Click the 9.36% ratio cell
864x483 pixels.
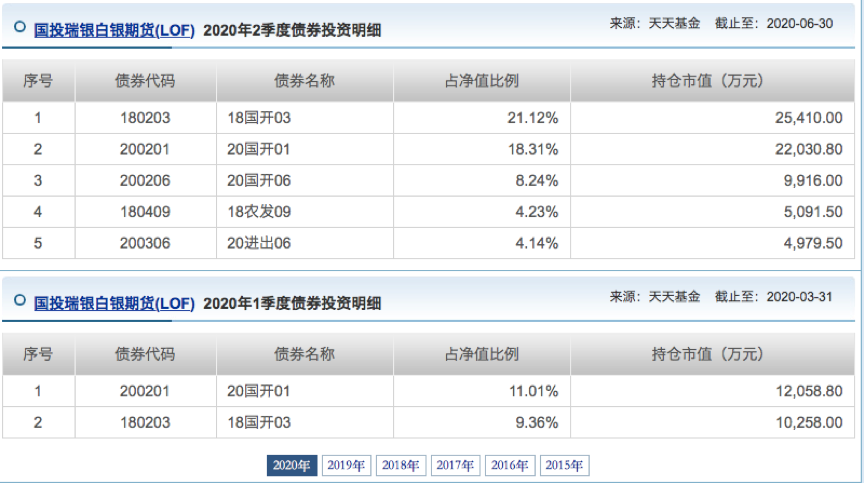pos(537,423)
